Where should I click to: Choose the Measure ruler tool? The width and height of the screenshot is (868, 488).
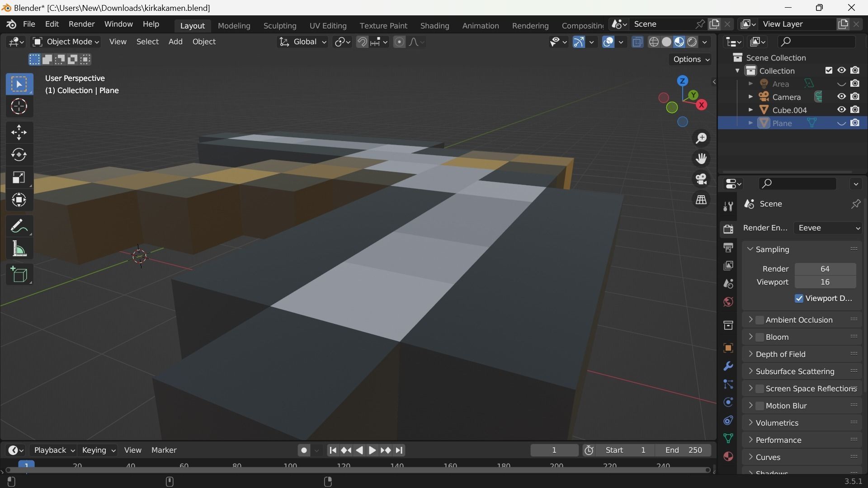pos(19,249)
